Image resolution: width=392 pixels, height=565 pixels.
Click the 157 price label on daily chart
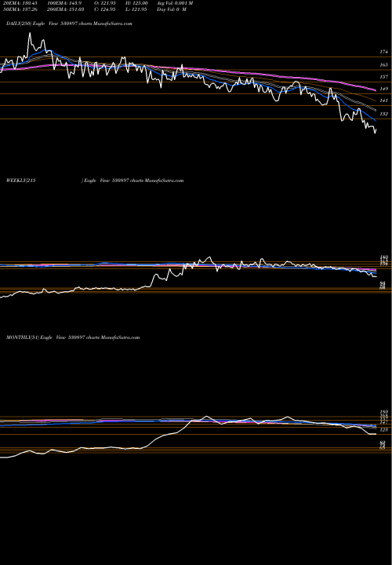[383, 77]
